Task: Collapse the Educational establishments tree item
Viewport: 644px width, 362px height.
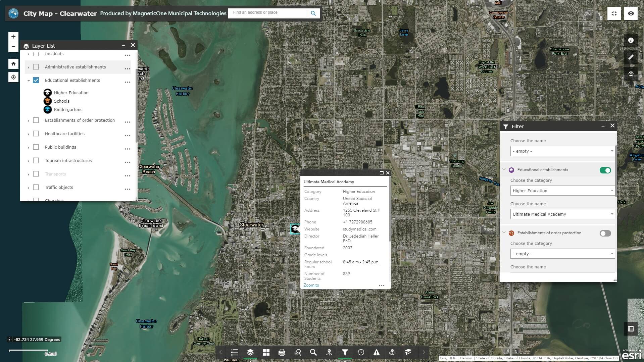Action: click(x=29, y=81)
